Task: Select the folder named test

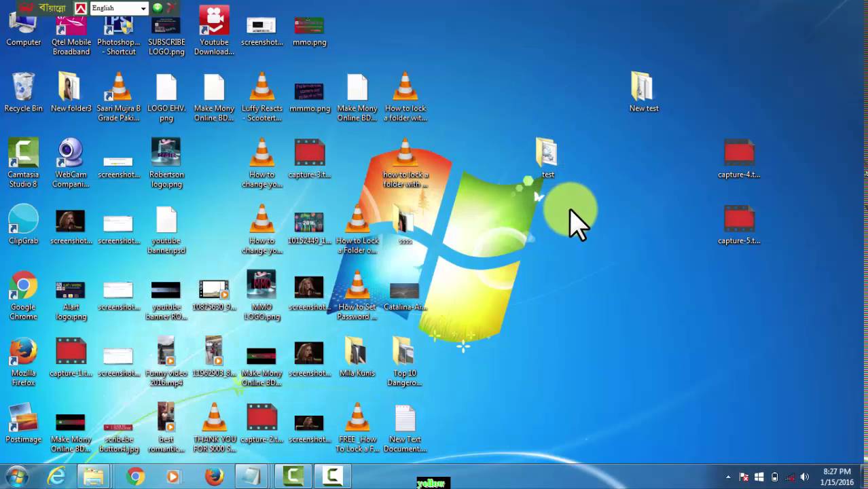Action: pos(547,158)
